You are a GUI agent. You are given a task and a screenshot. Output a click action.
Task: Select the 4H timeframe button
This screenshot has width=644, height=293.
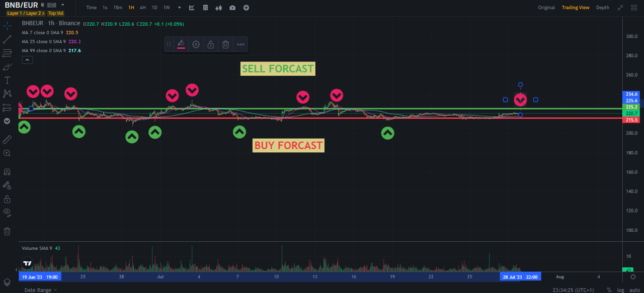(x=143, y=8)
